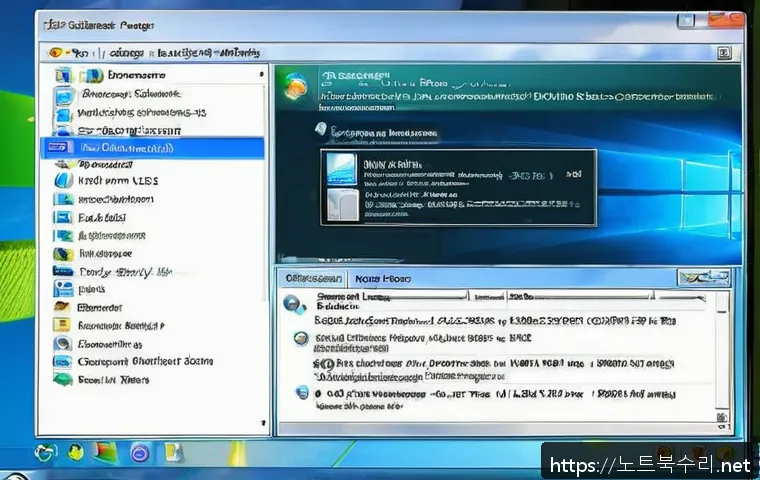The image size is (760, 480).
Task: Open the blue circle icon on the taskbar
Action: point(140,453)
